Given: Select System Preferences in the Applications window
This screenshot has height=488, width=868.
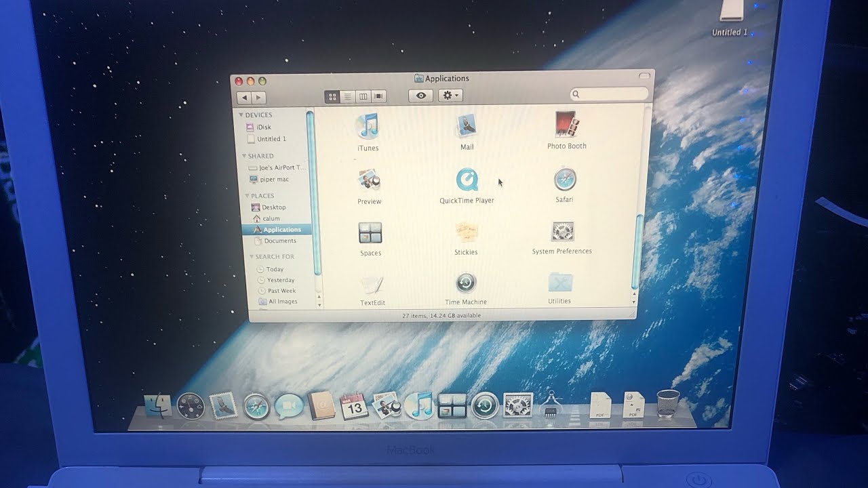Looking at the screenshot, I should click(563, 232).
